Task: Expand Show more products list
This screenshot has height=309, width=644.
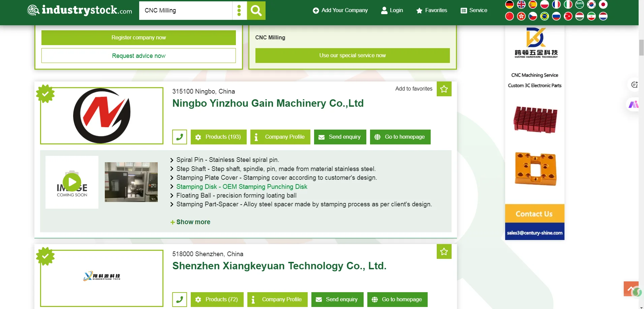Action: [x=190, y=222]
